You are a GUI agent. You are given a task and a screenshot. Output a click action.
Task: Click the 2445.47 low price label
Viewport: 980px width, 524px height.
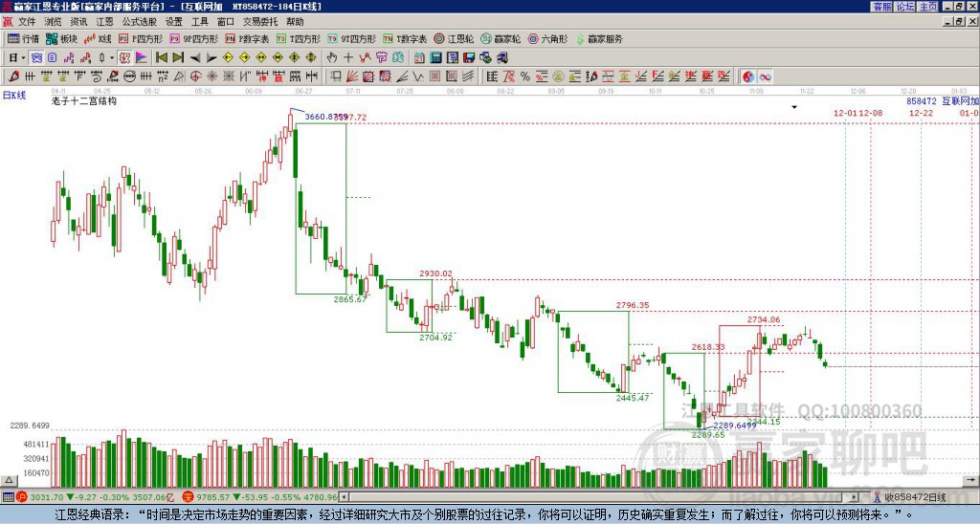633,398
